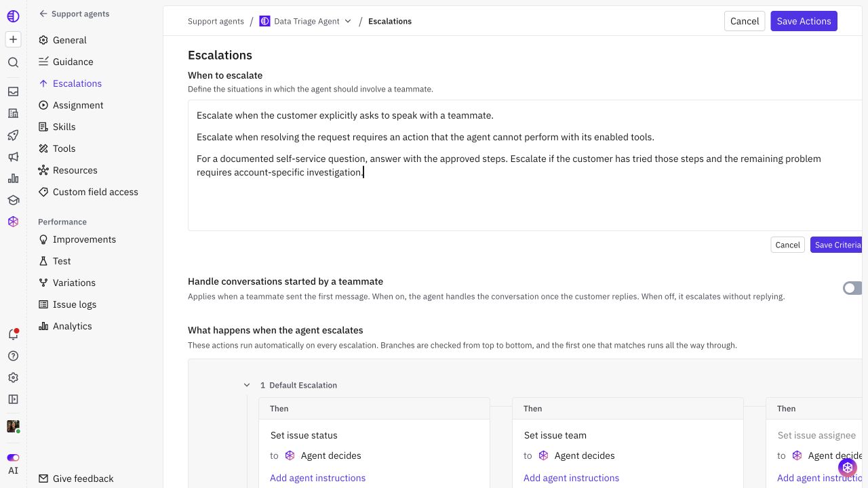The image size is (868, 488).
Task: Click the plus create icon in the left rail
Action: coord(13,39)
